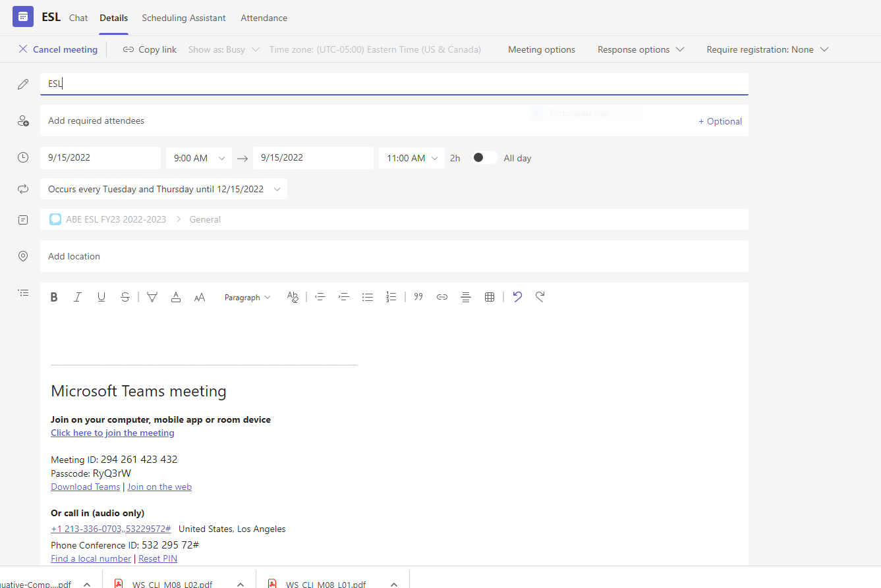
Task: Increase paragraph indent
Action: pyautogui.click(x=343, y=298)
